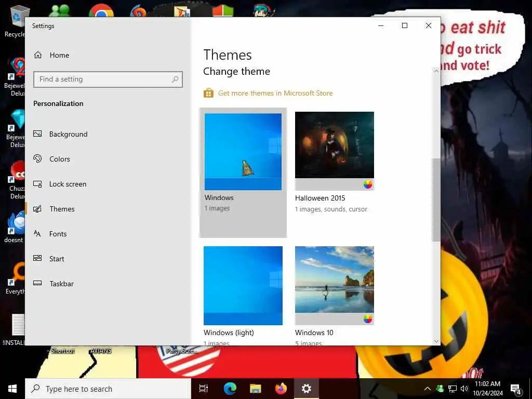
Task: Open the network tray icon
Action: pyautogui.click(x=453, y=389)
